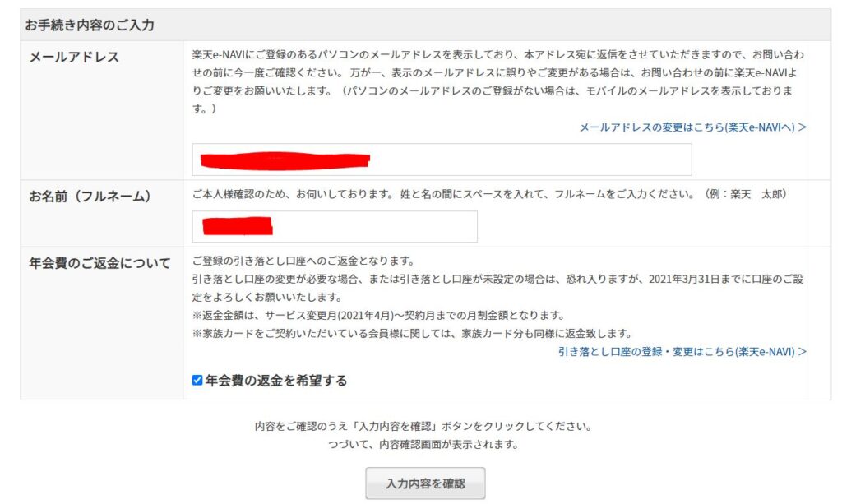842x504 pixels.
Task: Click the 年会費の返金を希望する label text
Action: (x=276, y=381)
